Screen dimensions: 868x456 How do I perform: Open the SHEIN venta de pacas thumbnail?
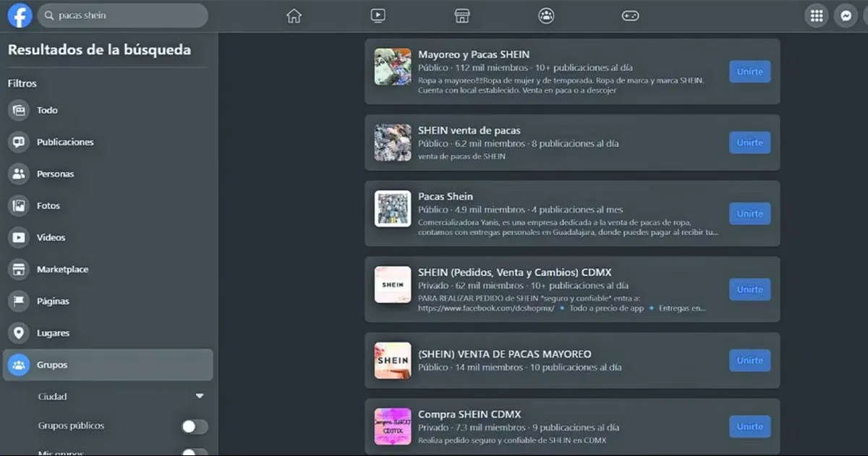coord(392,143)
